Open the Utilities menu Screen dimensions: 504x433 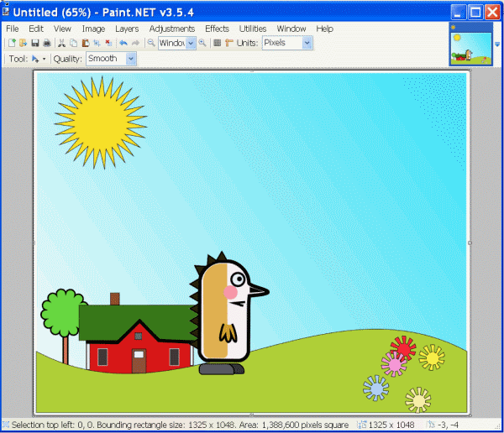point(253,29)
